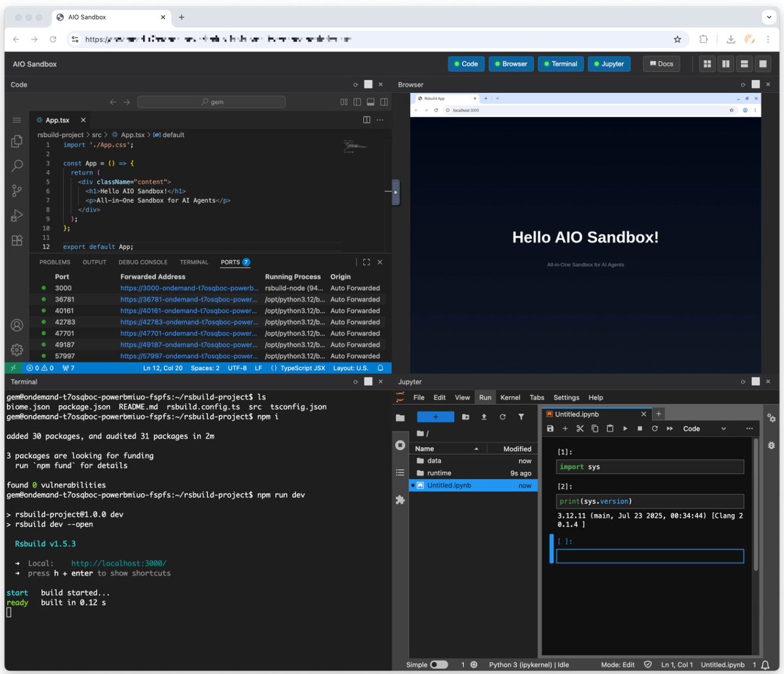Interrupt the Jupyter kernel with stop icon
The height and width of the screenshot is (674, 784).
tap(640, 429)
